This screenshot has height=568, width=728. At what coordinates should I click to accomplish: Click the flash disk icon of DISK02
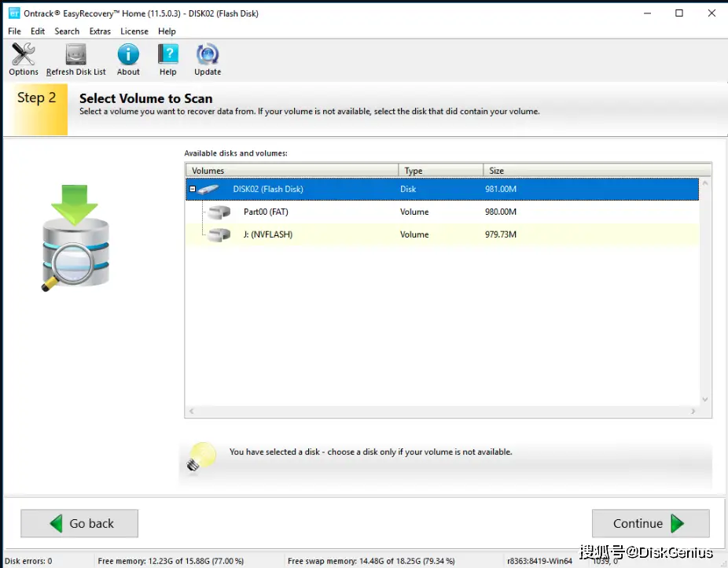[208, 189]
